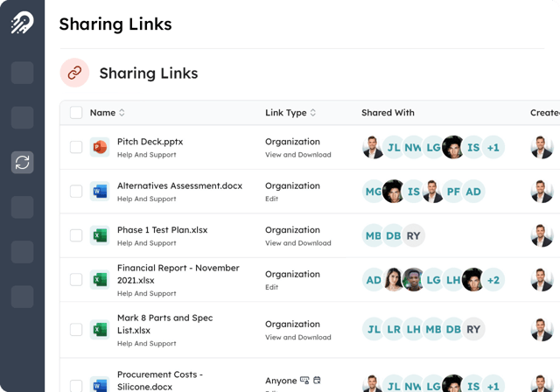Sort by the Link Type column arrows

pyautogui.click(x=313, y=113)
